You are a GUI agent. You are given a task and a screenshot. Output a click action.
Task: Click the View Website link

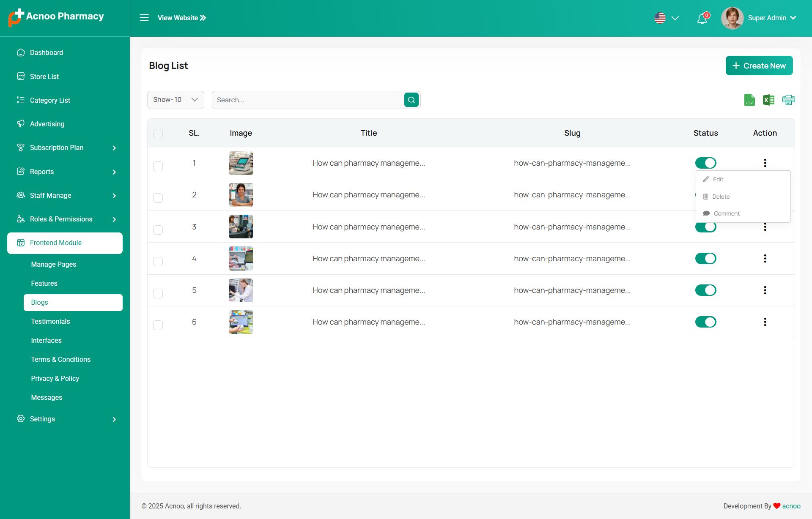click(x=182, y=18)
